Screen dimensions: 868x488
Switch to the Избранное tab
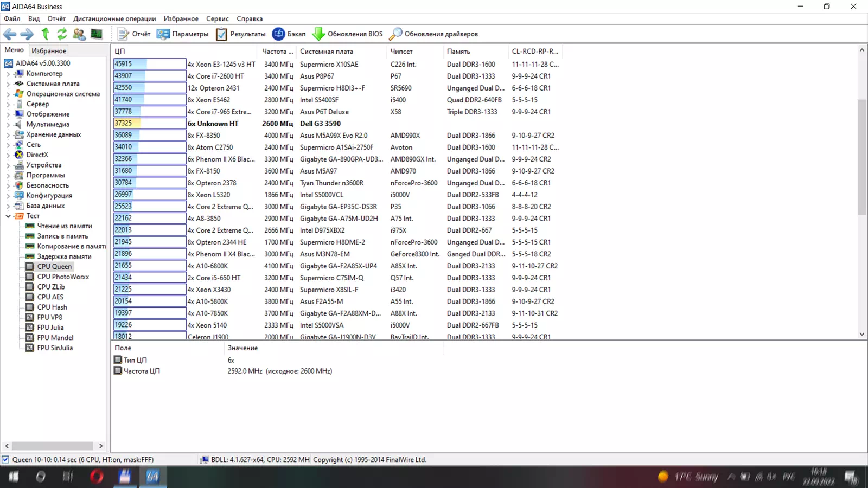[x=49, y=50]
